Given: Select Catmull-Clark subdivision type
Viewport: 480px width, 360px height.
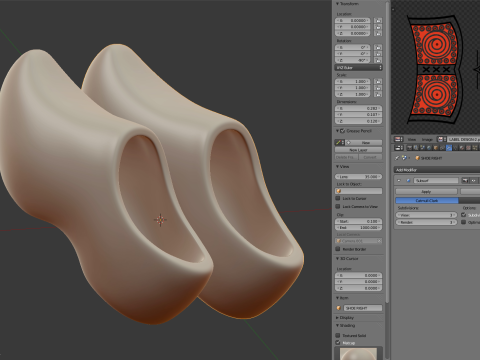Looking at the screenshot, I should 427,201.
